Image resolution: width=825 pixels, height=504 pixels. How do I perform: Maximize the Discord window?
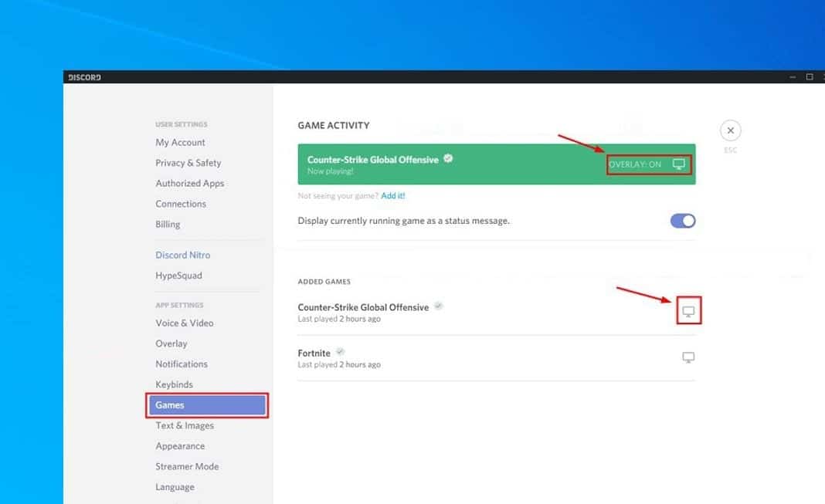[810, 76]
